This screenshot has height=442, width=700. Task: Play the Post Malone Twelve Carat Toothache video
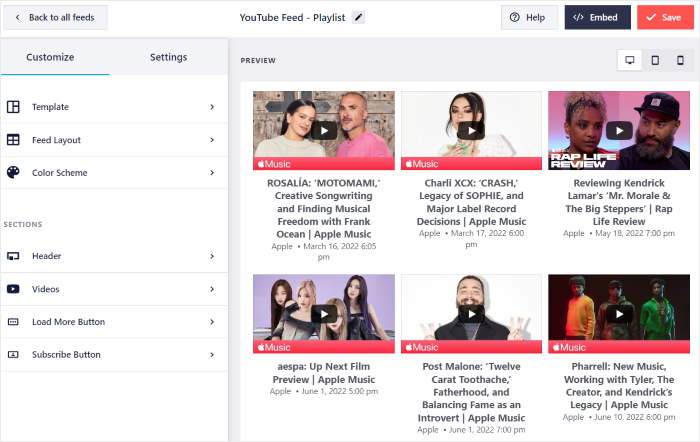471,314
